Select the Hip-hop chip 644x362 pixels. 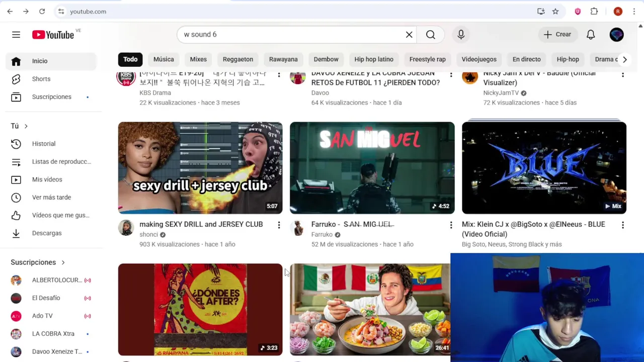click(x=568, y=59)
